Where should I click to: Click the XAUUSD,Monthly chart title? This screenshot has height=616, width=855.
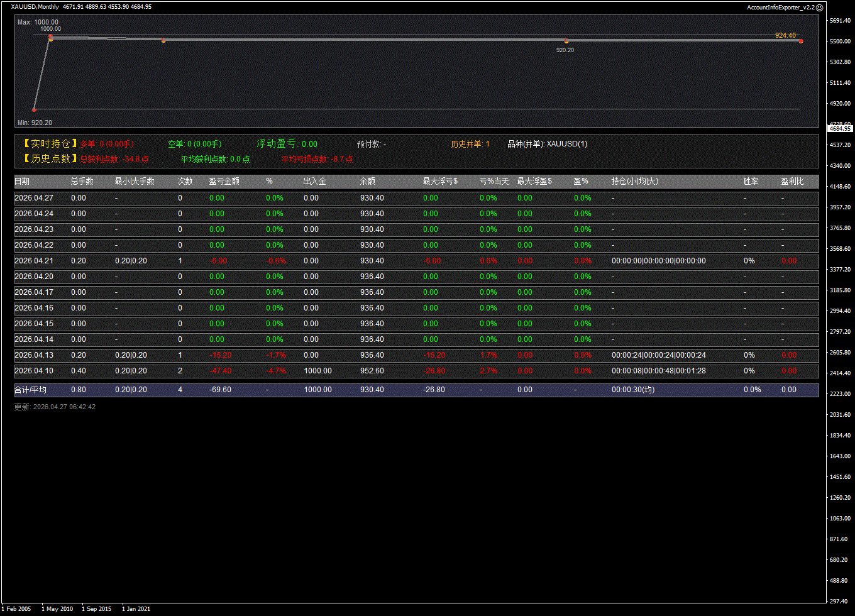point(35,7)
